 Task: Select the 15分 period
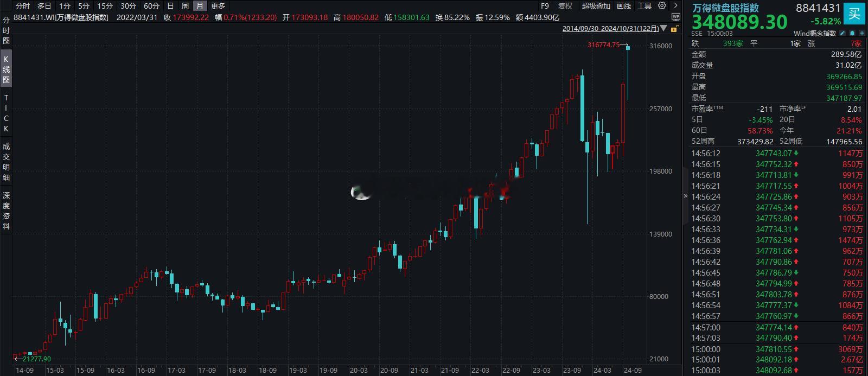coord(105,6)
